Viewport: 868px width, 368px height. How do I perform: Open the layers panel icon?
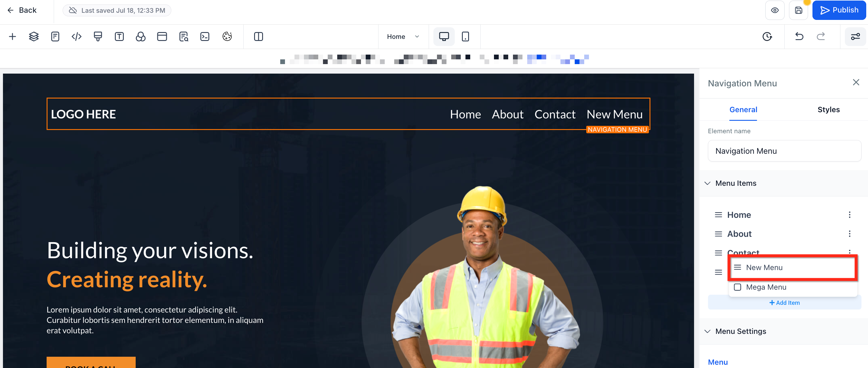click(x=34, y=37)
